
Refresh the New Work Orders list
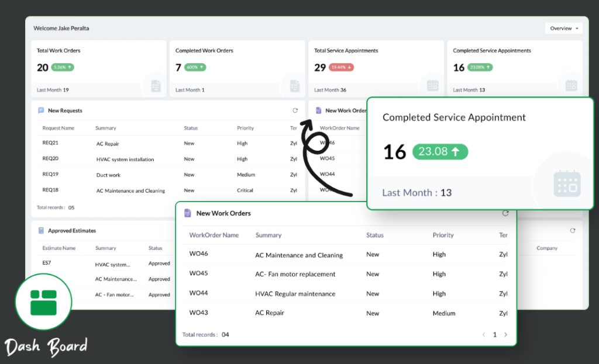point(505,213)
